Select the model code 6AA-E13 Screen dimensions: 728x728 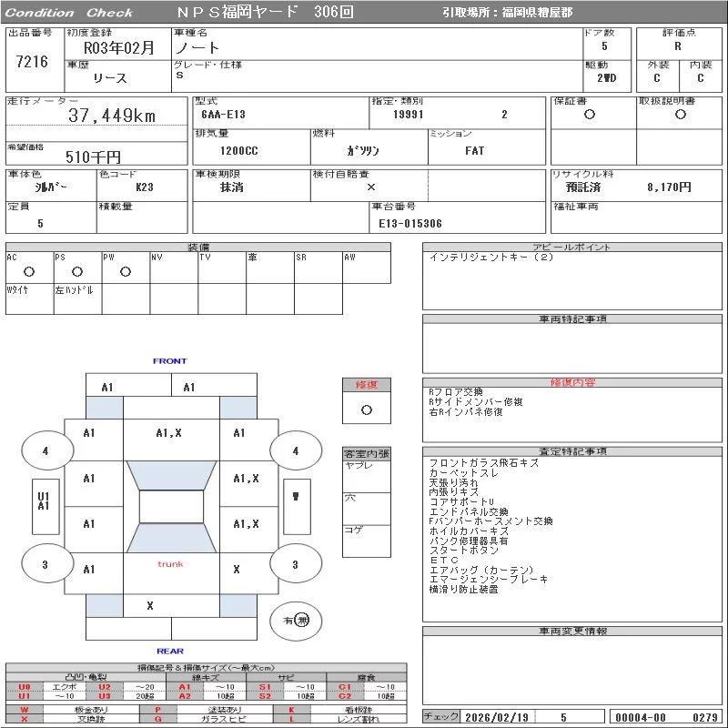(223, 115)
